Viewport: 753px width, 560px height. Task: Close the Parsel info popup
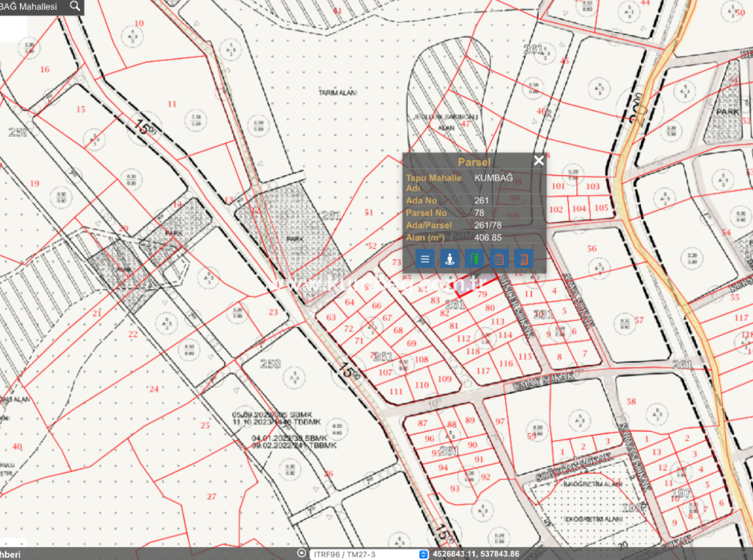point(539,160)
